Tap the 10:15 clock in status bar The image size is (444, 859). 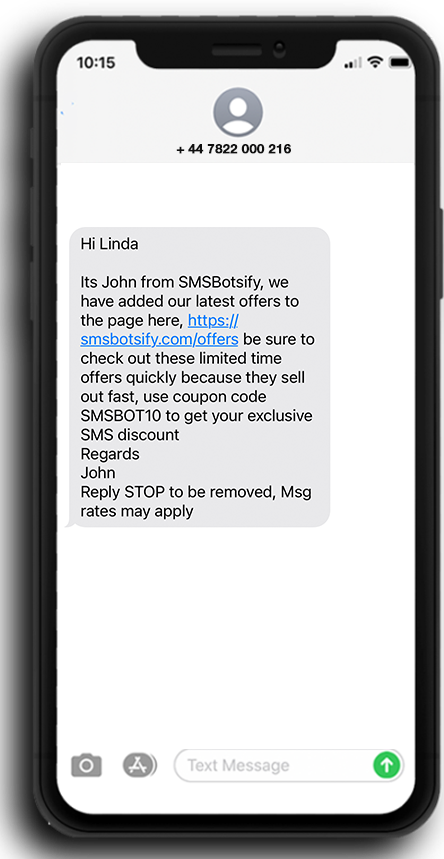pos(96,63)
